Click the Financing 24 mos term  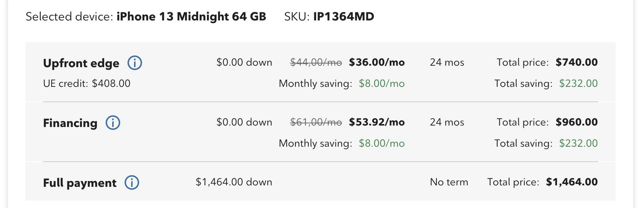[447, 122]
